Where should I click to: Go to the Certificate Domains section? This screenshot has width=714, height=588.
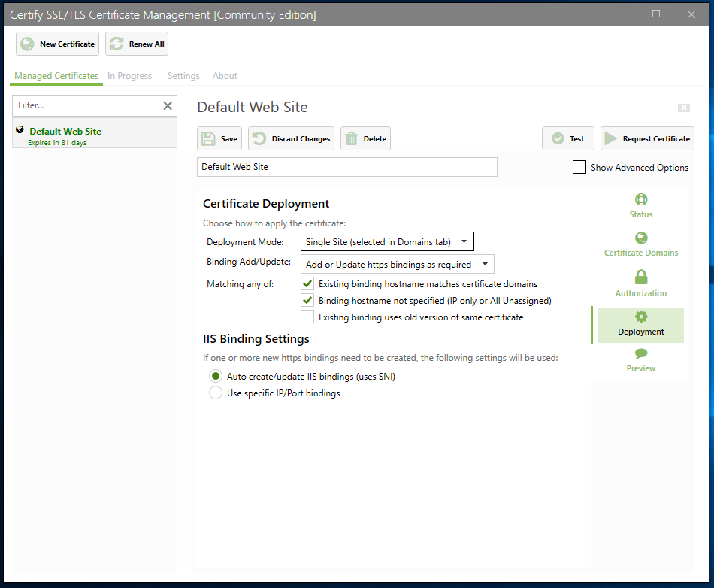(641, 245)
